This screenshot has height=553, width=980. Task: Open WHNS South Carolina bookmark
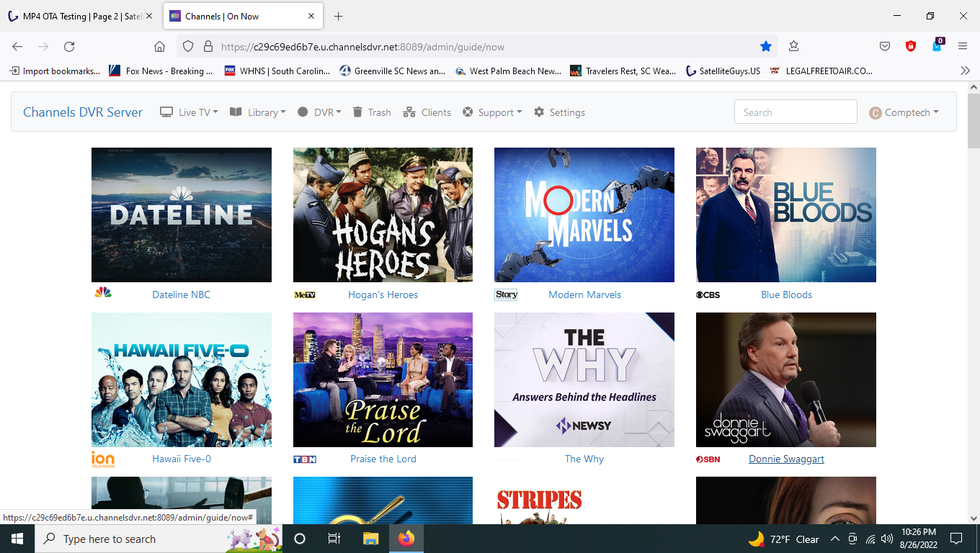point(277,71)
